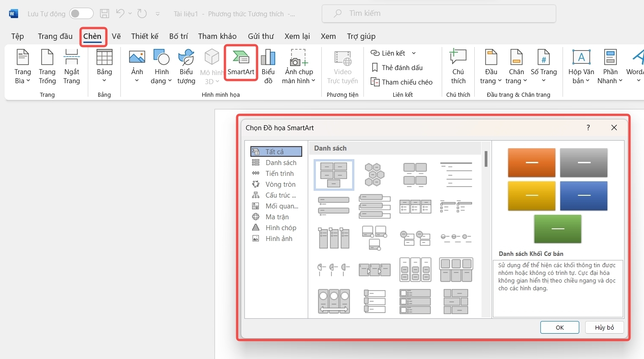
Task: Switch to the Trang đầu tab
Action: point(55,36)
